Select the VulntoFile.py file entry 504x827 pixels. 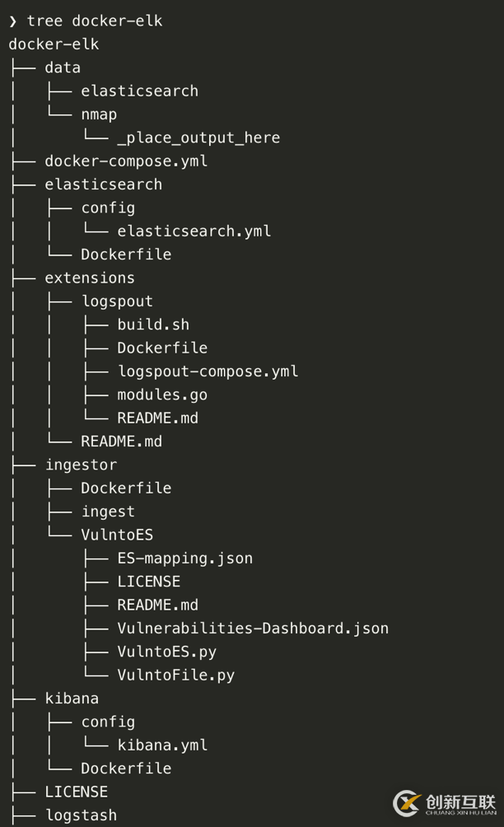tap(175, 675)
